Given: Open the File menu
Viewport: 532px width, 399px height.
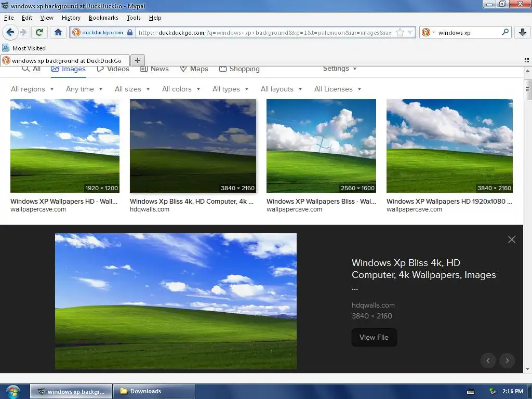Looking at the screenshot, I should [9, 18].
